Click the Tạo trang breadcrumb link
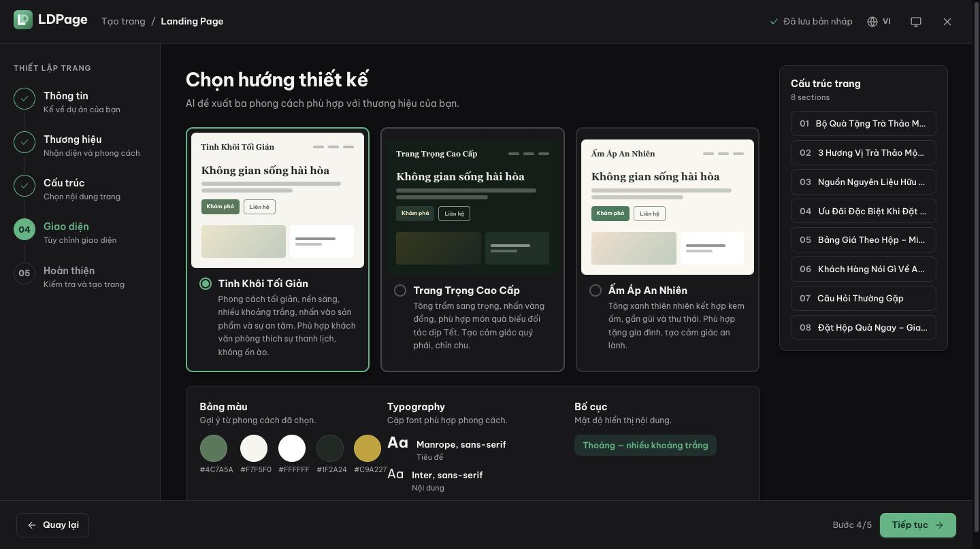This screenshot has width=980, height=549. (123, 21)
